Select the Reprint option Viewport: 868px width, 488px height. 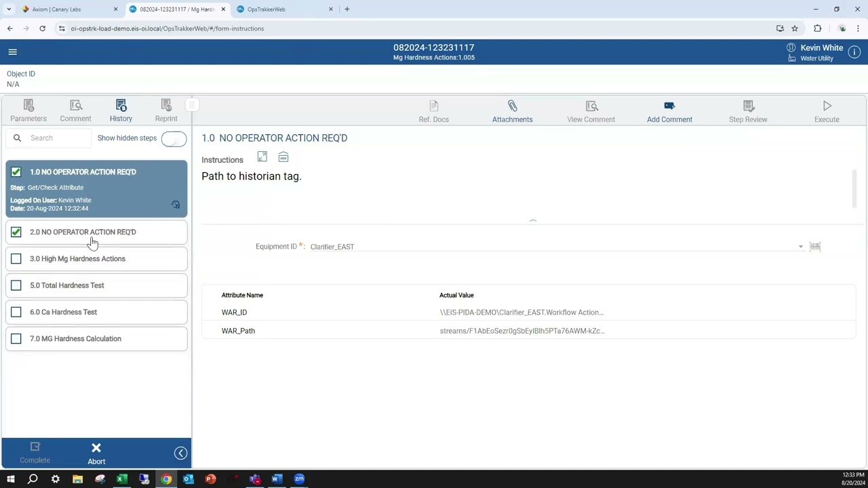click(166, 111)
